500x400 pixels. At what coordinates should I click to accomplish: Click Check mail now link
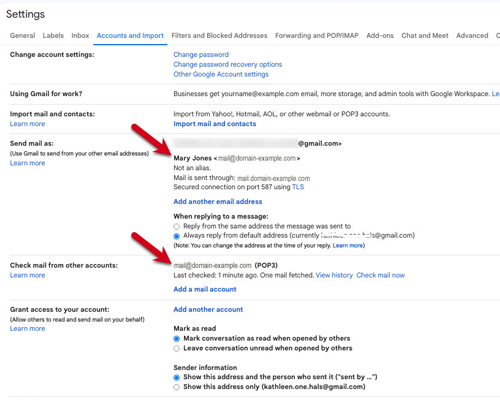pyautogui.click(x=380, y=275)
